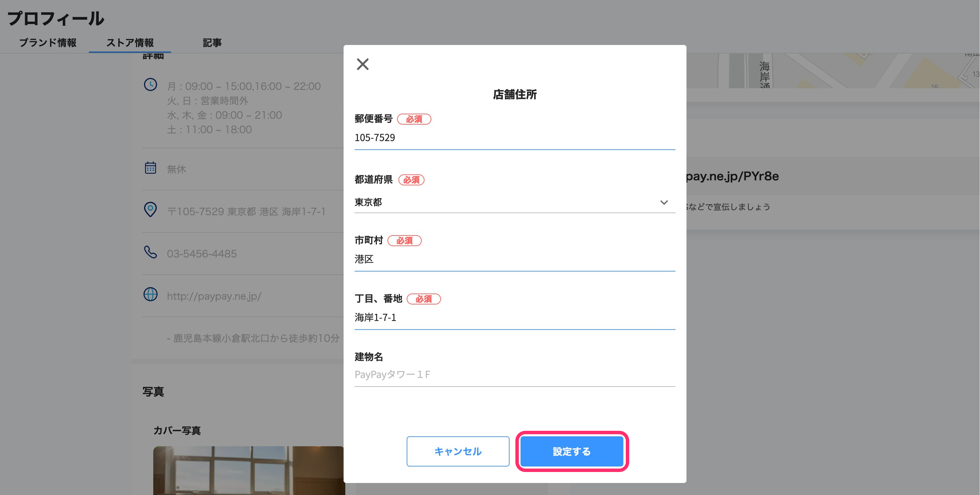This screenshot has height=495, width=980.
Task: Close the store address dialog with X
Action: click(x=362, y=64)
